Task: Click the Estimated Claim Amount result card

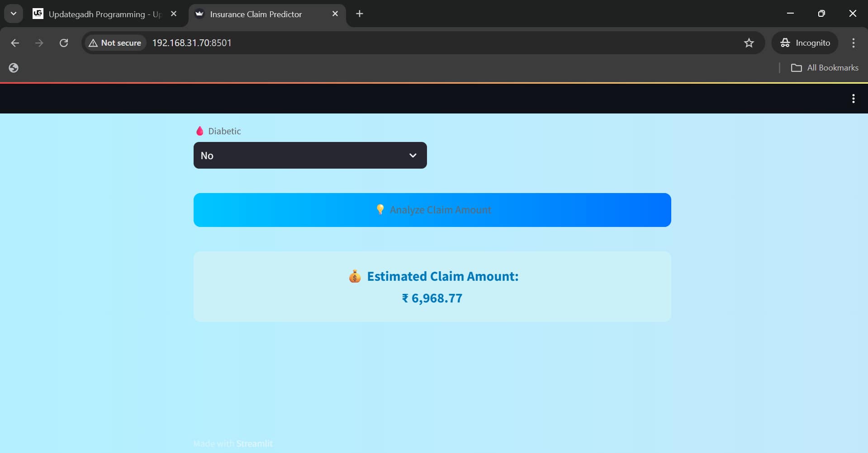Action: (432, 287)
